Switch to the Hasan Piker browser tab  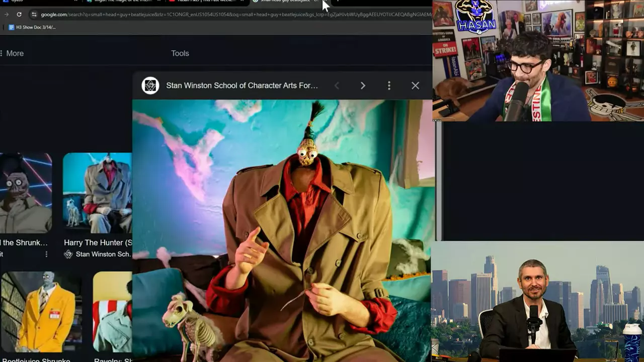pyautogui.click(x=206, y=2)
